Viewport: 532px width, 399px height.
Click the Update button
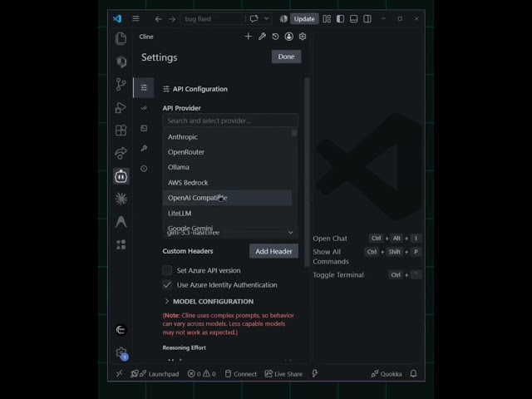[304, 19]
